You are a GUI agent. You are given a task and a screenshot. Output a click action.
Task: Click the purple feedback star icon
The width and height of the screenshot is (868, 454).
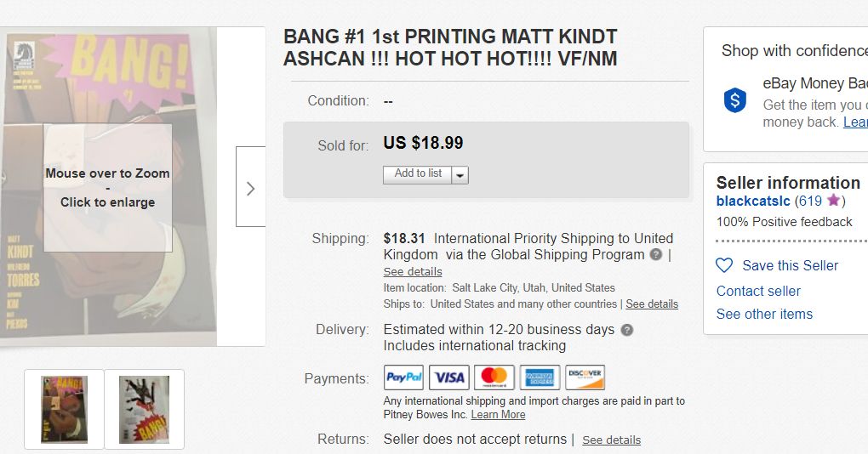pyautogui.click(x=833, y=201)
